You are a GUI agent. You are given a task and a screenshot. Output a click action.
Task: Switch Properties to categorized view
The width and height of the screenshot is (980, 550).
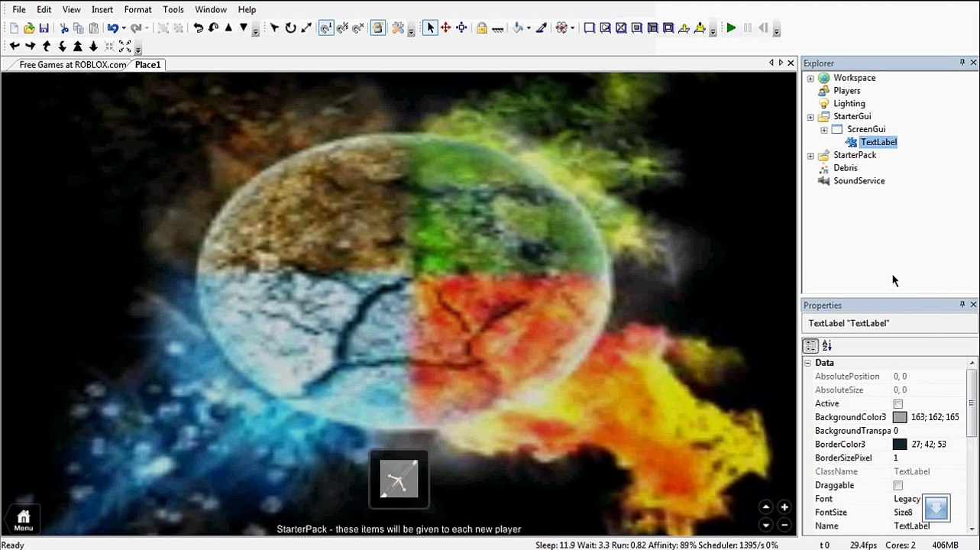click(x=811, y=346)
